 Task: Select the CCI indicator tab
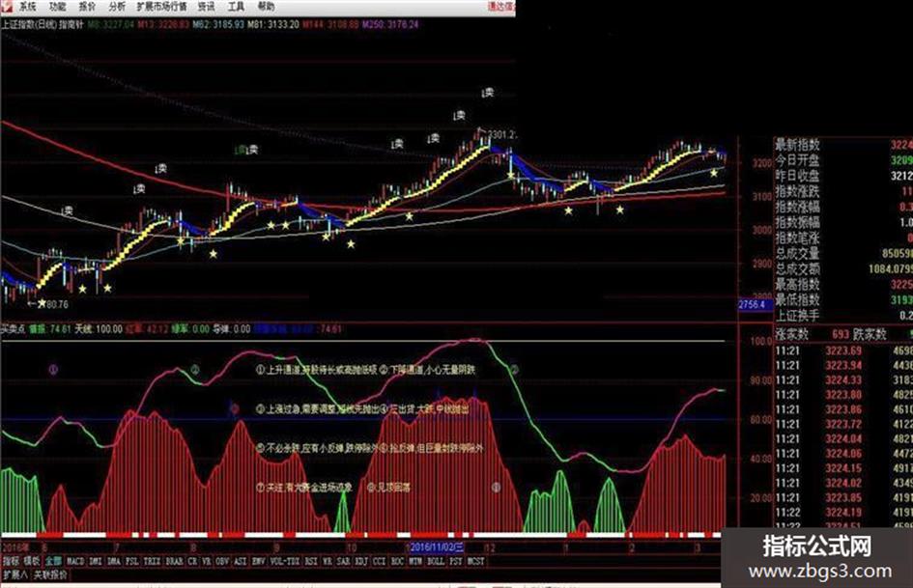click(x=379, y=561)
